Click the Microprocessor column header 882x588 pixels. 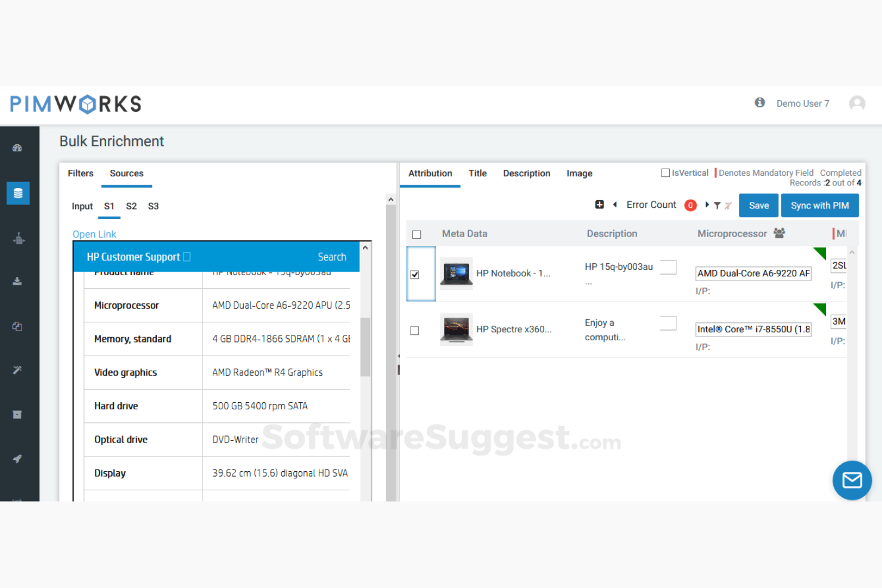(732, 234)
